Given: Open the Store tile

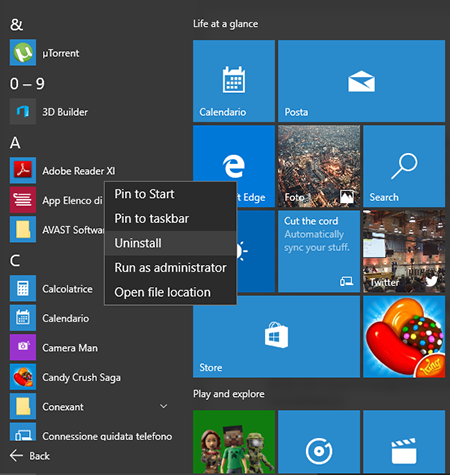Looking at the screenshot, I should tap(276, 337).
